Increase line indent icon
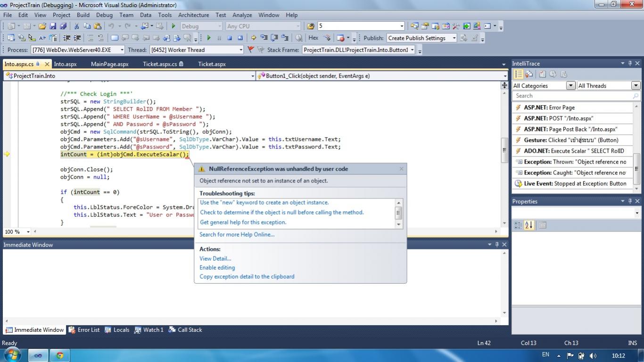Screen dimensions: 644x362 (x=77, y=38)
